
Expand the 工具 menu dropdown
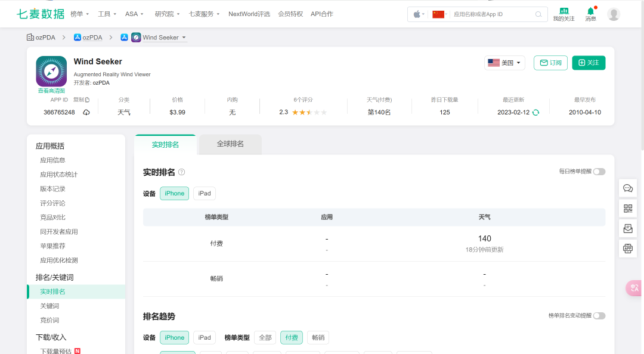click(107, 14)
